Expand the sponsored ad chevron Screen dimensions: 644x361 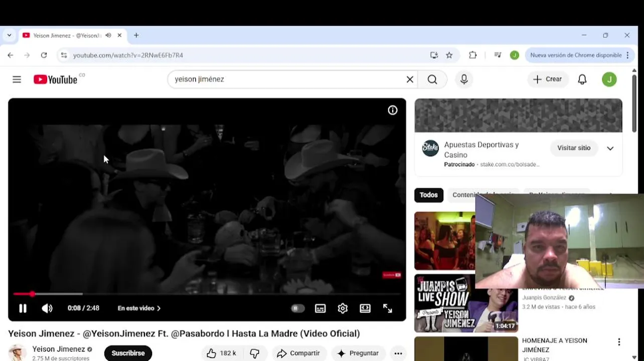point(610,148)
